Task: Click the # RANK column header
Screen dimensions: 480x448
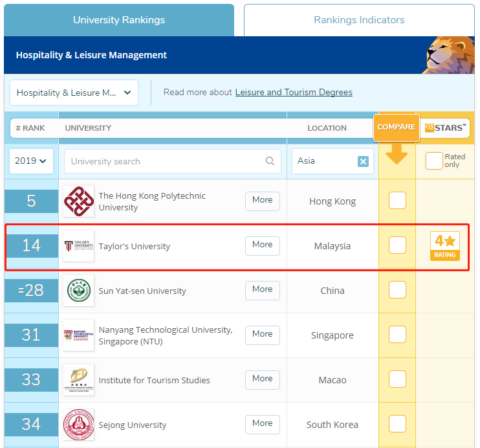Action: pos(30,128)
